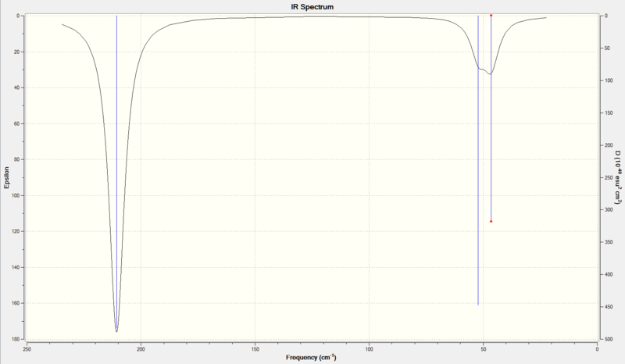Click the 250 tick label on right axis

(609, 177)
